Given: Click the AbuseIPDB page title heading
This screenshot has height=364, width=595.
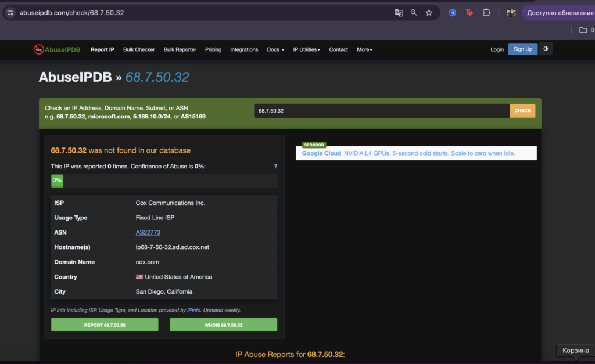Looking at the screenshot, I should 75,77.
